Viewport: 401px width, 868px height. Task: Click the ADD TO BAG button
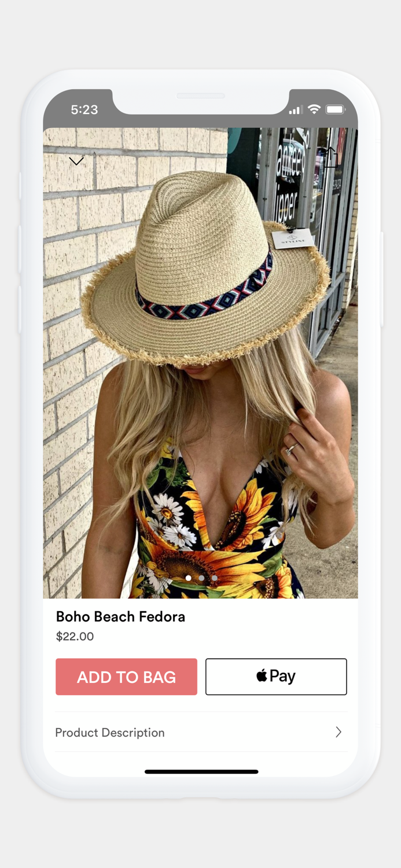point(126,676)
